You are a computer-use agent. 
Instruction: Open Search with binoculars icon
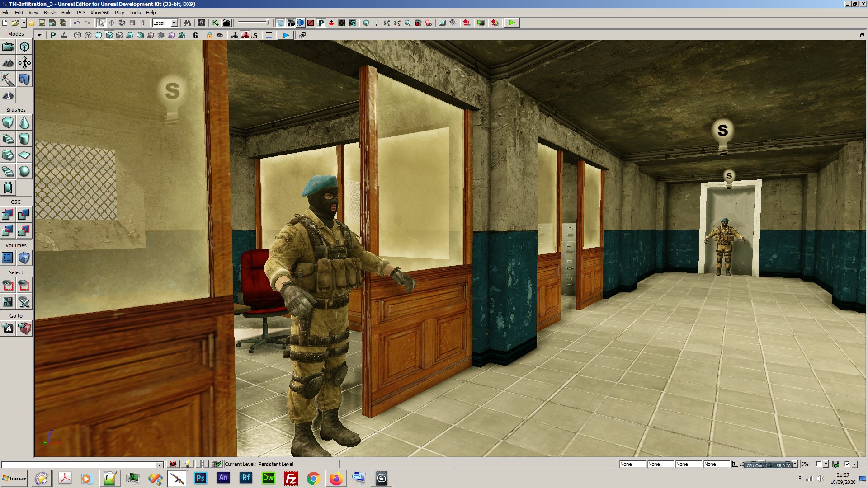click(x=187, y=23)
